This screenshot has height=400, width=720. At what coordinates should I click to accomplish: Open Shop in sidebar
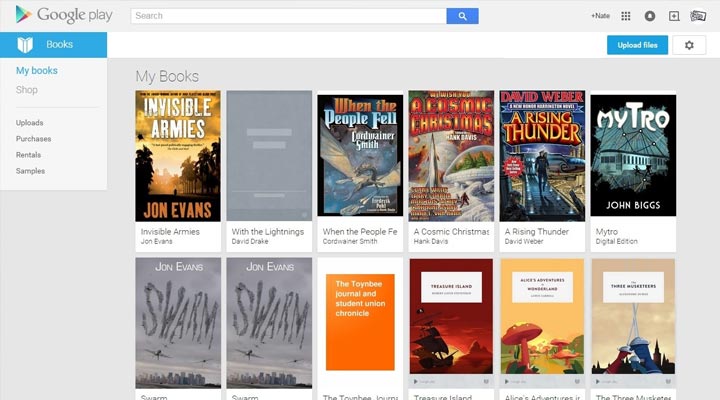[x=27, y=90]
